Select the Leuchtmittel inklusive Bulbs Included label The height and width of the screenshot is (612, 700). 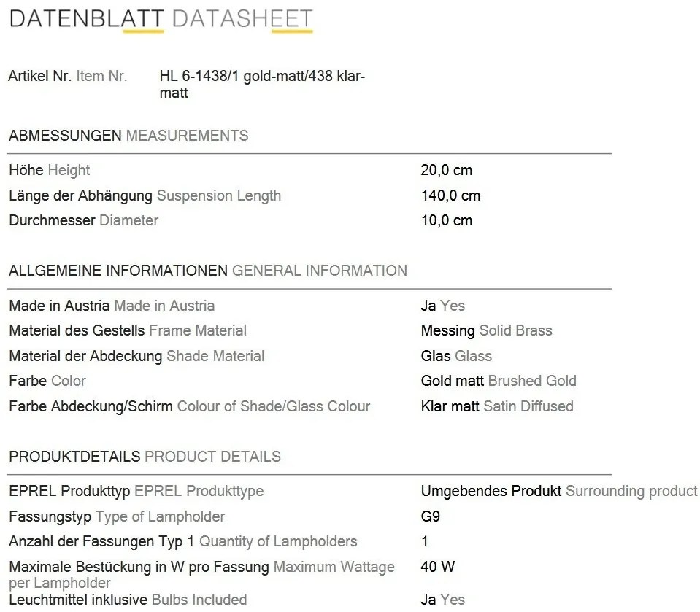tap(128, 600)
